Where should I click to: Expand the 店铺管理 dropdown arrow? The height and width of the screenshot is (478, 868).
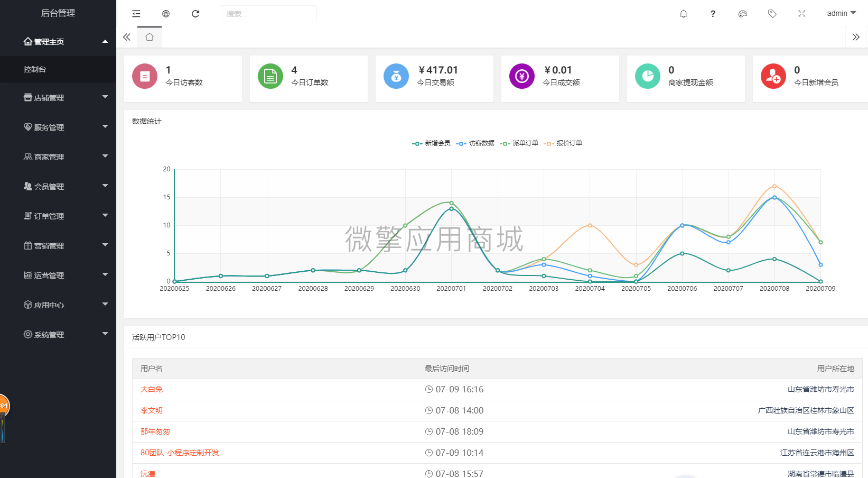(x=105, y=97)
